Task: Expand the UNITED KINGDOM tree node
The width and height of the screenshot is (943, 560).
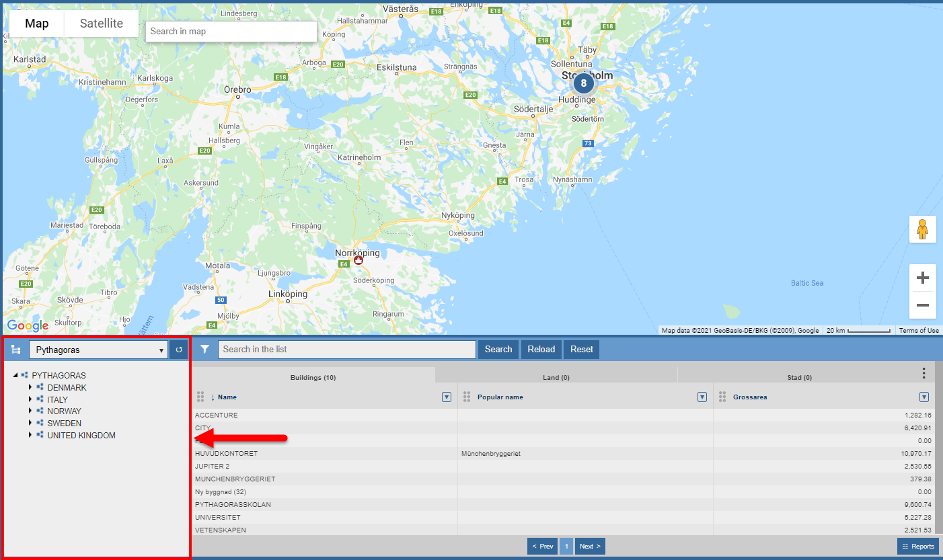Action: [30, 436]
